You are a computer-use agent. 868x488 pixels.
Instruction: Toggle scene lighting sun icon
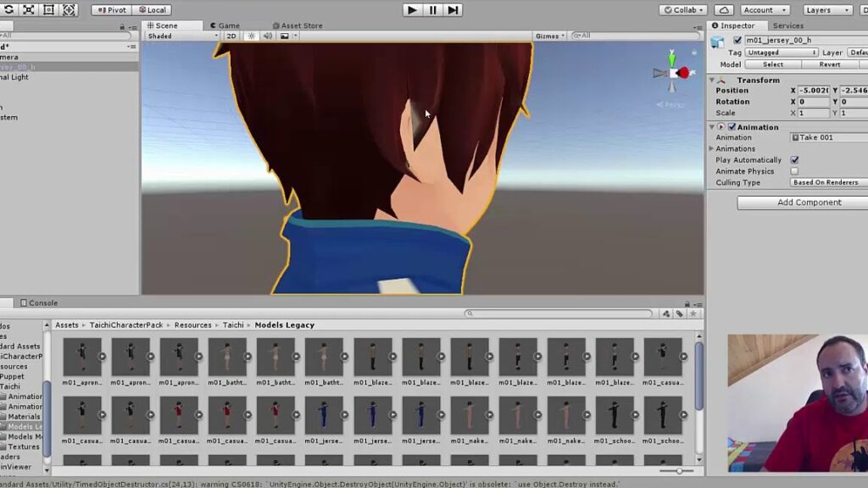pos(251,36)
